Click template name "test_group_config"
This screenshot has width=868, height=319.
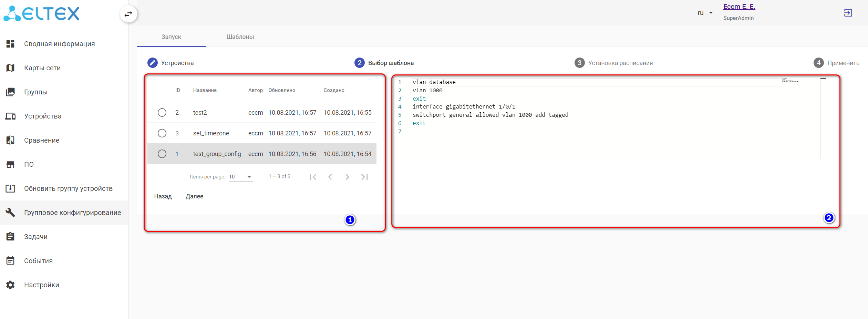pos(217,154)
